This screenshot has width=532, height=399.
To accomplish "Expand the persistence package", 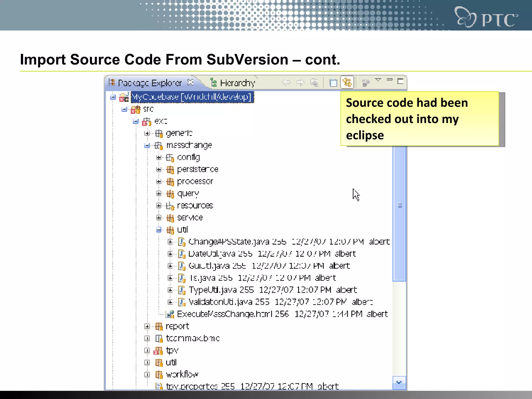I will [x=159, y=169].
